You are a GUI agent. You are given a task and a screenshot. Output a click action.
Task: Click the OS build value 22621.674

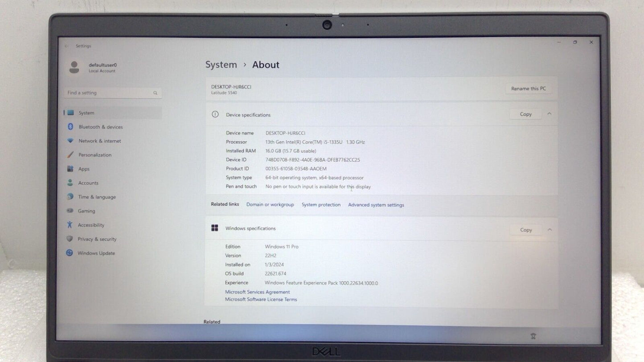(275, 273)
